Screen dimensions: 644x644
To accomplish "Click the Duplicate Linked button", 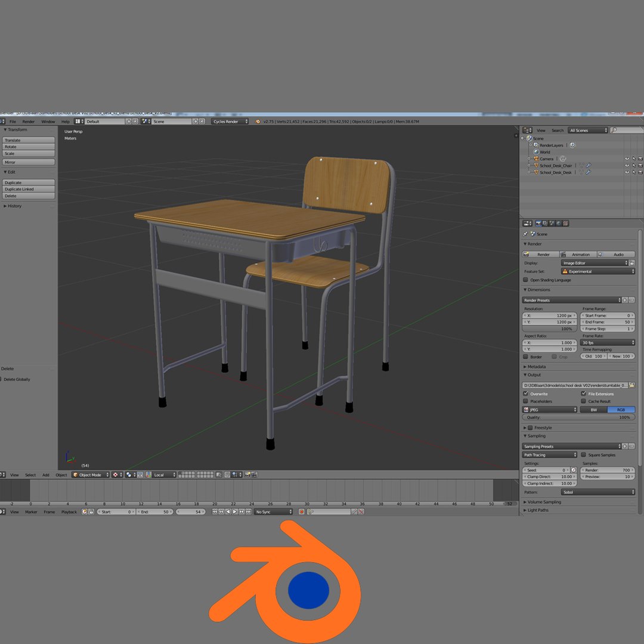I will click(29, 190).
